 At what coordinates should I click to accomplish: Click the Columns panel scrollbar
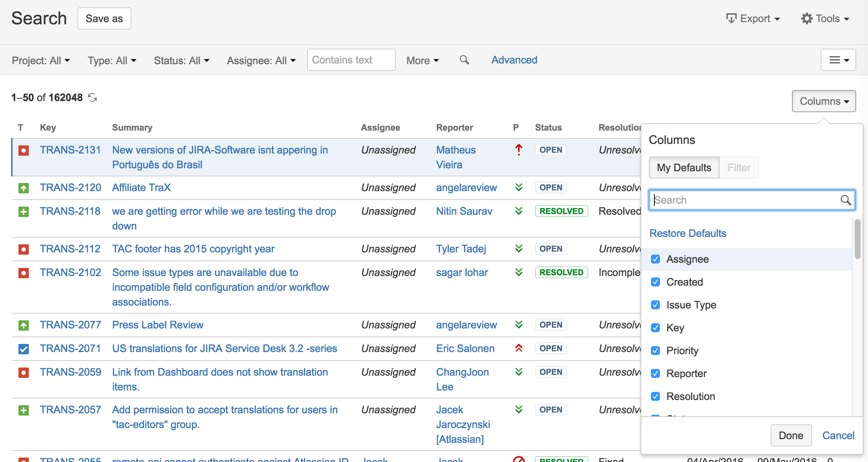[857, 240]
